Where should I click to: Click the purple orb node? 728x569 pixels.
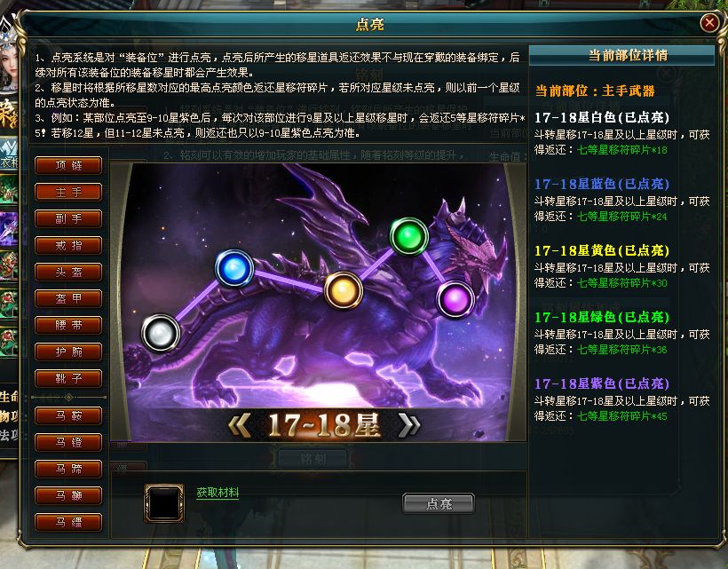(455, 299)
